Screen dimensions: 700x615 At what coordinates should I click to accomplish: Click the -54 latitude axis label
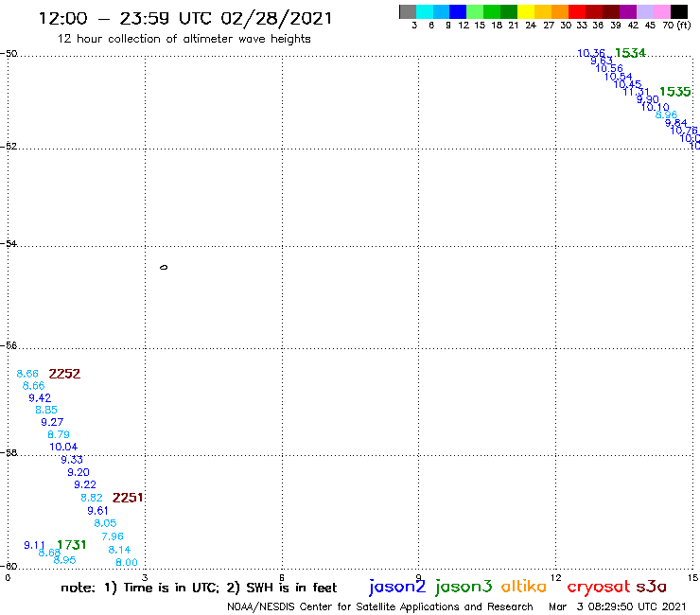(9, 243)
